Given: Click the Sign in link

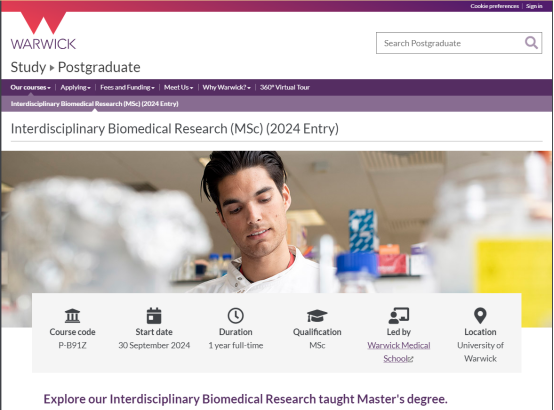Looking at the screenshot, I should click(x=534, y=6).
